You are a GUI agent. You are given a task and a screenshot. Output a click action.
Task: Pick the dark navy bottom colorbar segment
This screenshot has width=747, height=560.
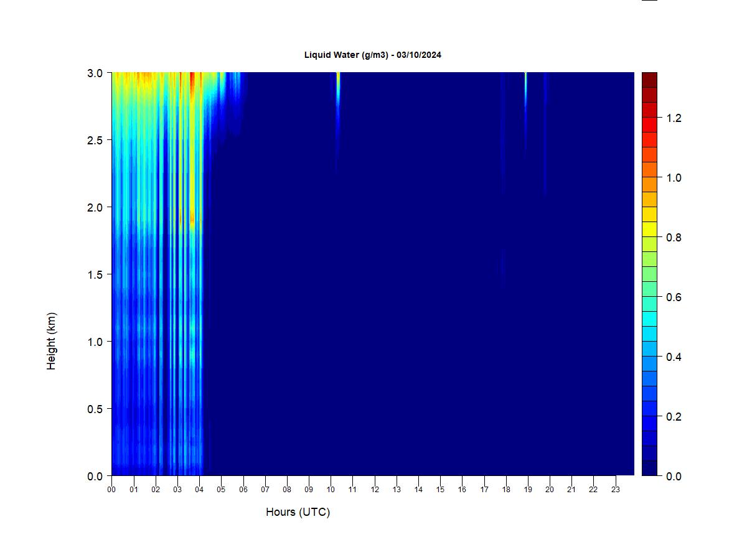pyautogui.click(x=649, y=469)
